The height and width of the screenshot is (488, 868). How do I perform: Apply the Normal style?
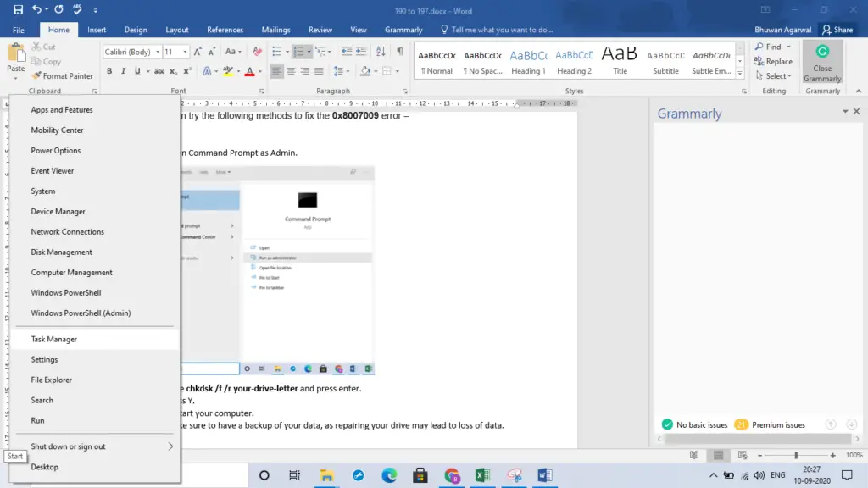[437, 61]
